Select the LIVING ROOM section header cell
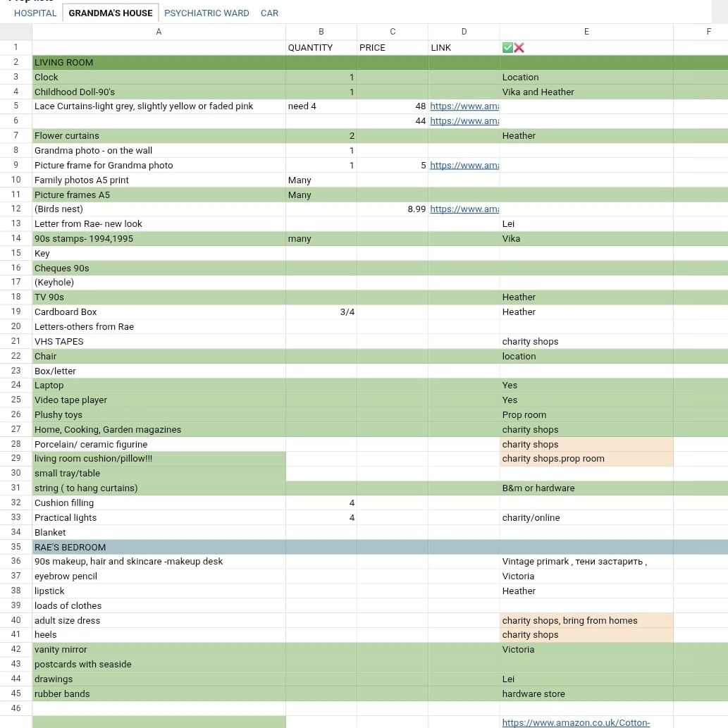Viewport: 728px width, 728px height. [159, 63]
